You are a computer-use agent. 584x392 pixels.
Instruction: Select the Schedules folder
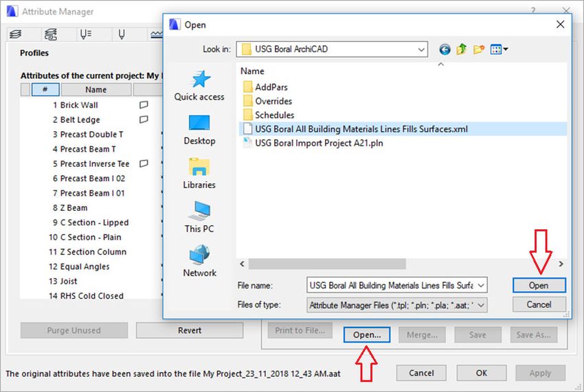tap(269, 115)
